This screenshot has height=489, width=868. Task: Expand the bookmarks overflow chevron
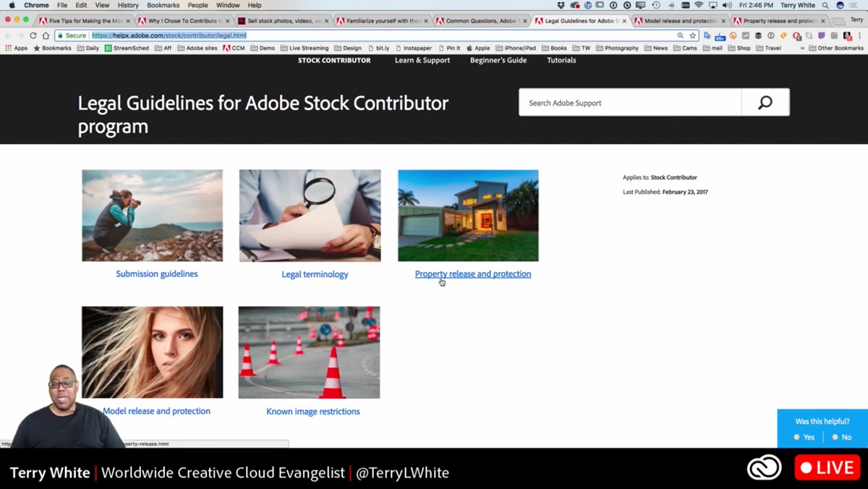tap(802, 48)
